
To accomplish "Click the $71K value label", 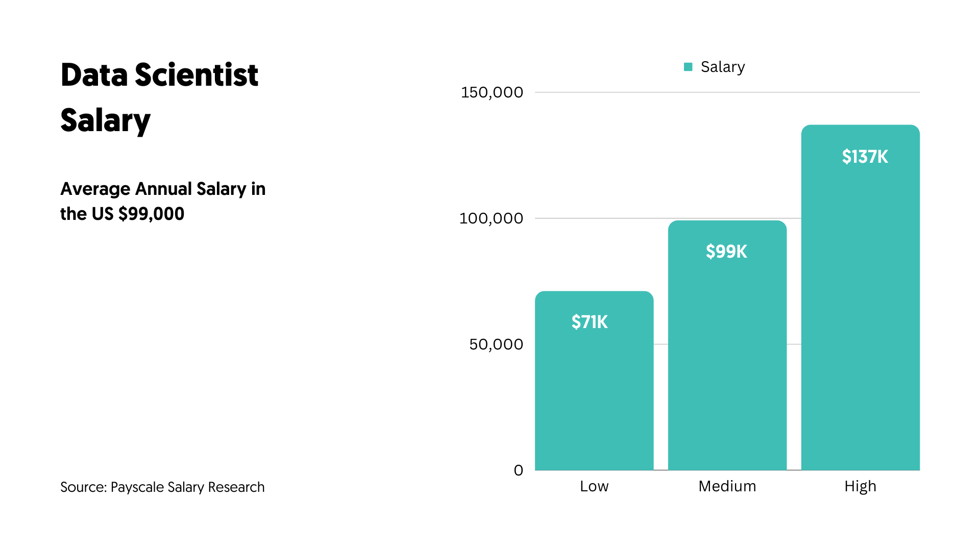I will pyautogui.click(x=590, y=322).
